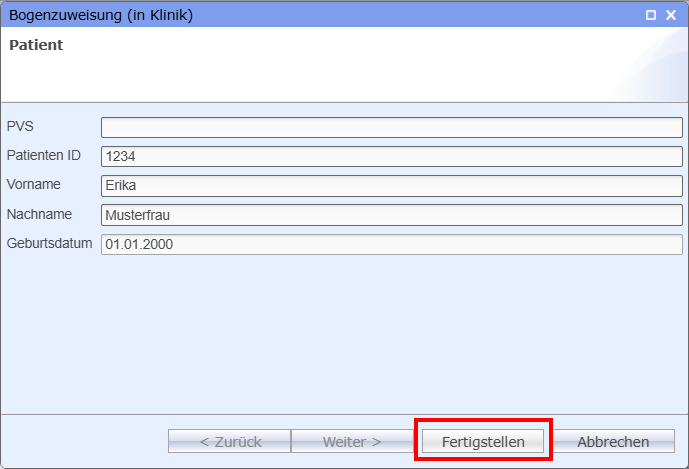Screen dimensions: 689x469
Task: Go back with the Zurück button
Action: (229, 441)
